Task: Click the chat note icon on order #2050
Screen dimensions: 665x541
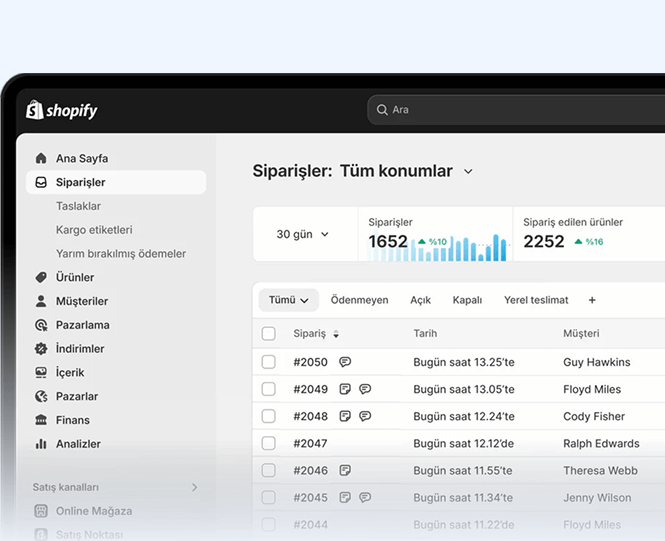Action: pyautogui.click(x=345, y=362)
